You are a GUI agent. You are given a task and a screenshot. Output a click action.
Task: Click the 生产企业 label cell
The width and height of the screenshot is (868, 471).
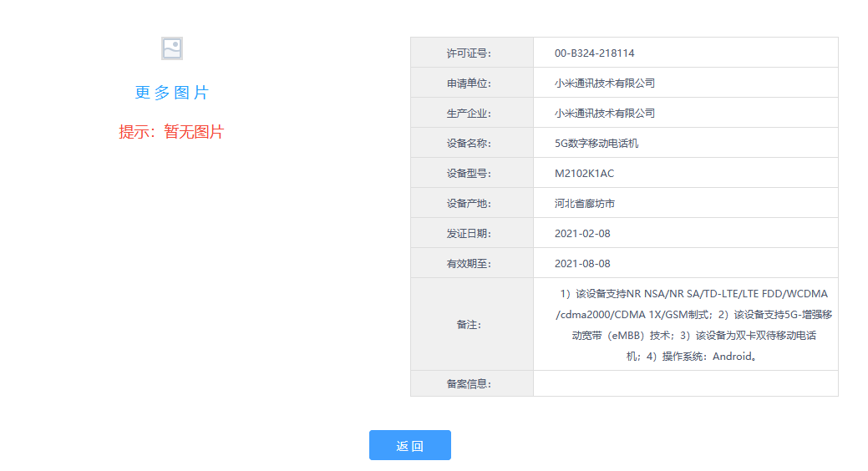(472, 113)
